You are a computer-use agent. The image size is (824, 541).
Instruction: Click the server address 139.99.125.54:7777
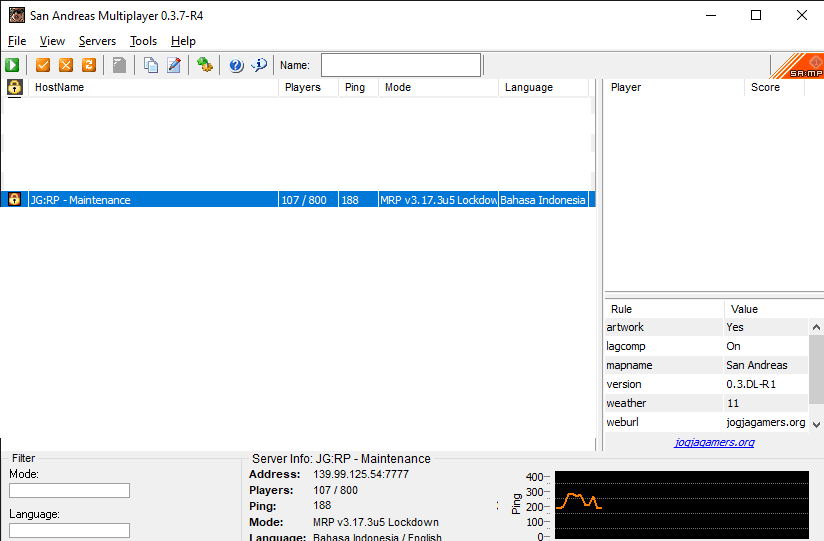point(361,474)
